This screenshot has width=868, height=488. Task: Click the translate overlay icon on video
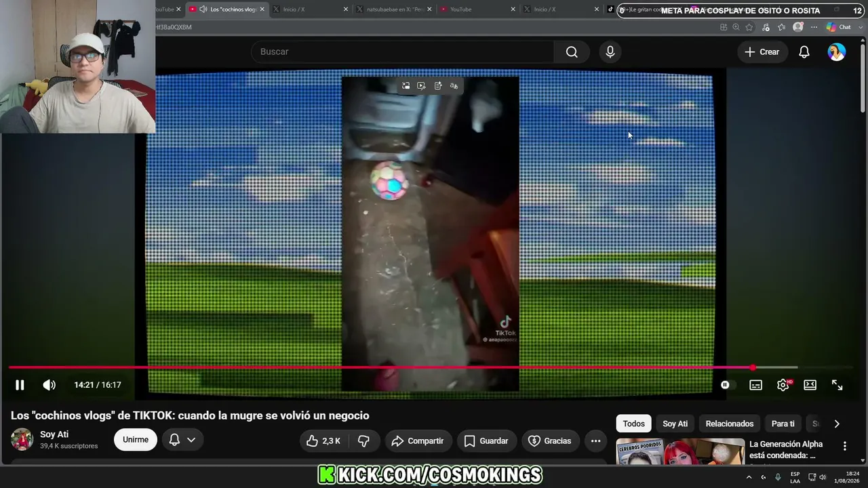[x=454, y=85]
